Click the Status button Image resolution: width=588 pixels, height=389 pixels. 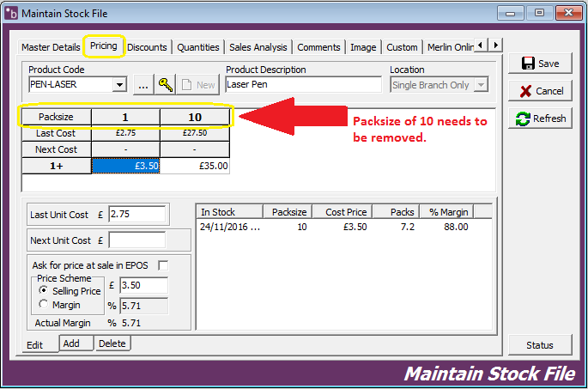540,345
